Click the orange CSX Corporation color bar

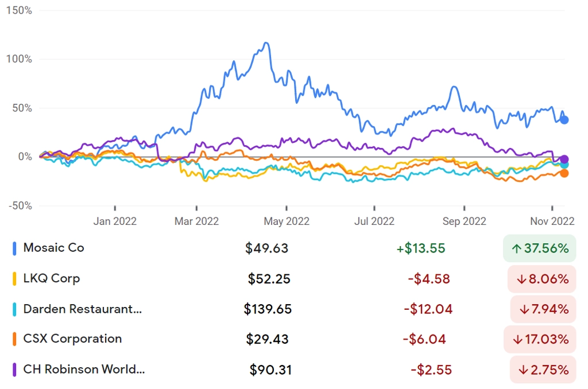14,339
